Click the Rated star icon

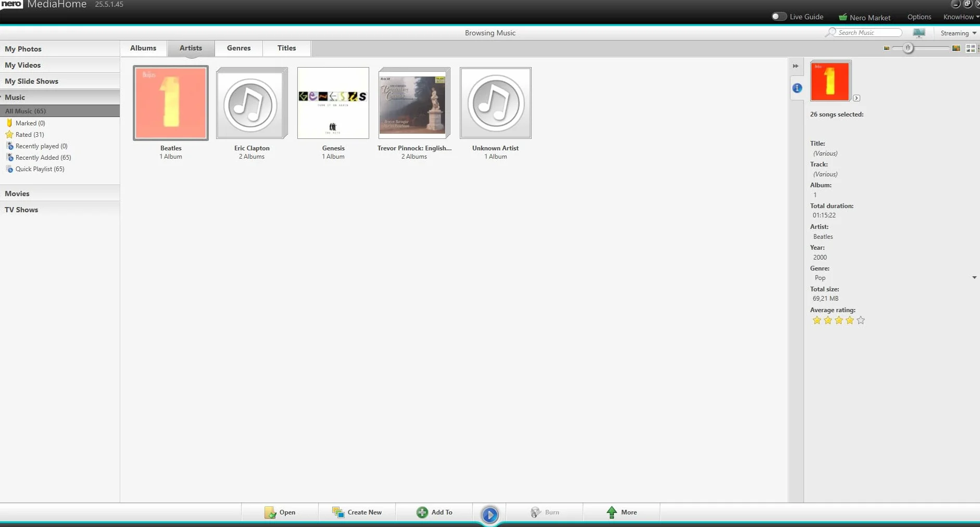click(x=9, y=135)
